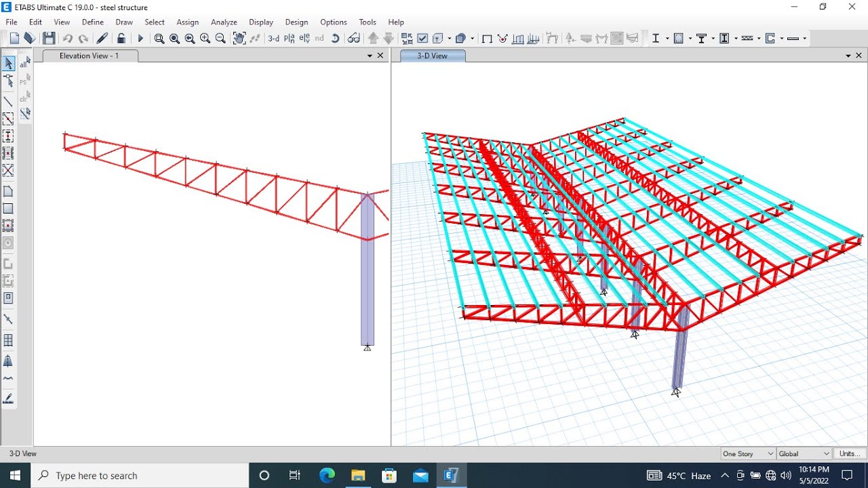Open the composite beam design dropdown arrow
This screenshot has height=488, width=868.
[x=713, y=39]
